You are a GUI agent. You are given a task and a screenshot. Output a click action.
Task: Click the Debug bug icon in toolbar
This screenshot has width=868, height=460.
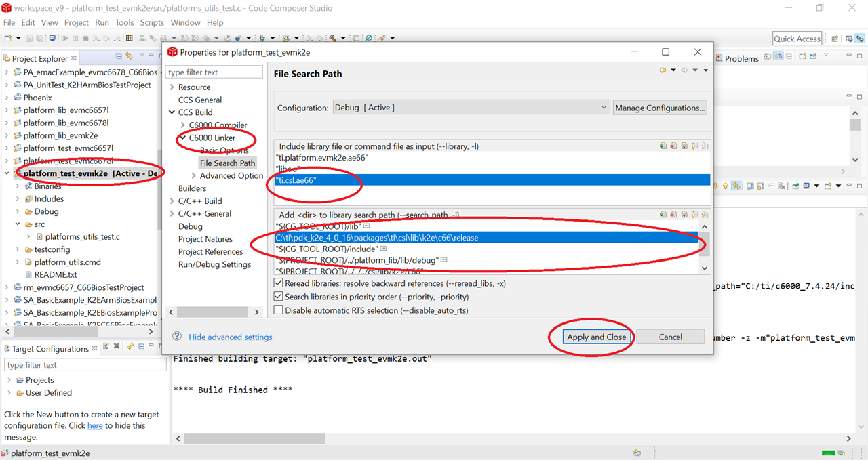(262, 39)
